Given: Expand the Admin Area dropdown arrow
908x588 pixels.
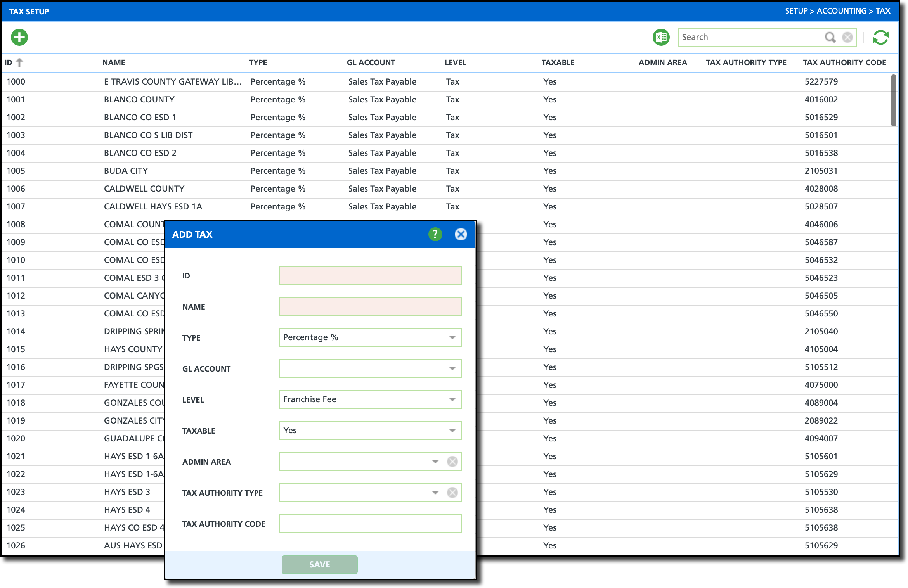Looking at the screenshot, I should click(435, 462).
